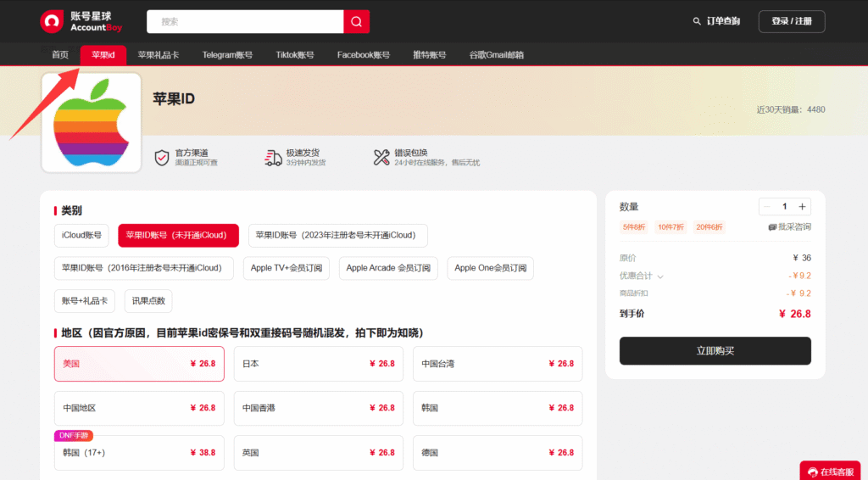
Task: Select Apple One会员订阅 option
Action: coord(491,268)
